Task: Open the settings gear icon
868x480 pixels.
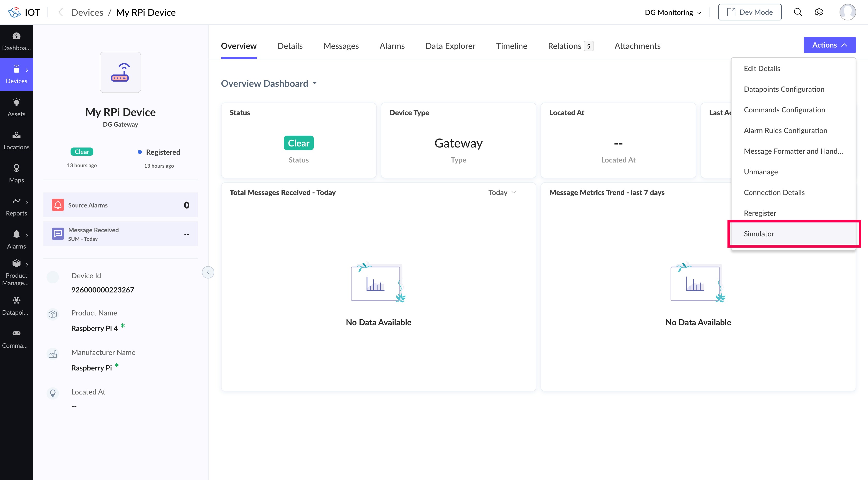Action: pos(818,12)
